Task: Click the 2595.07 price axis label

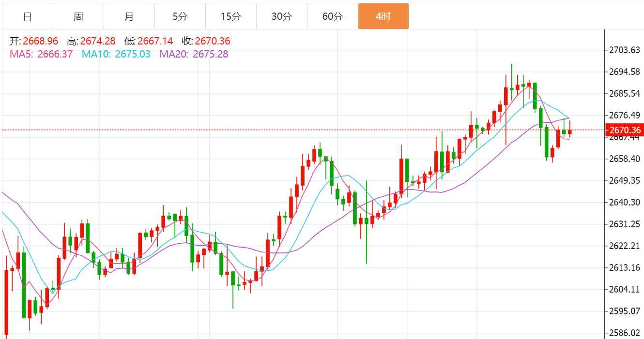Action: pos(625,311)
